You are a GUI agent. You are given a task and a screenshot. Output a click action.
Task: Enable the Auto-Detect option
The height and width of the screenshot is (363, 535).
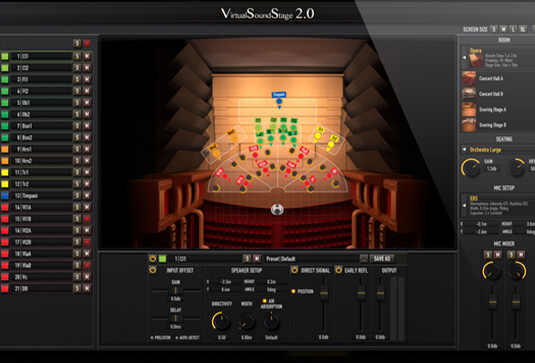[x=187, y=337]
